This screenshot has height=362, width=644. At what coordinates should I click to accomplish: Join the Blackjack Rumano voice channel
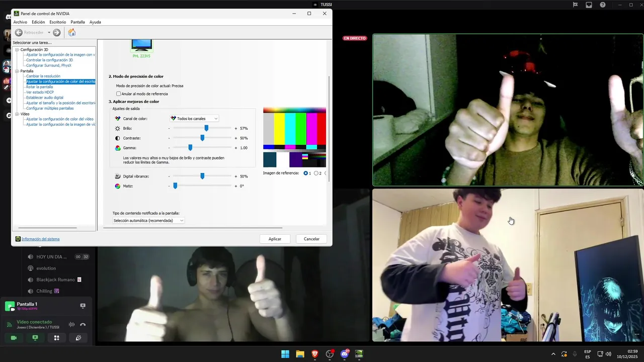[55, 280]
